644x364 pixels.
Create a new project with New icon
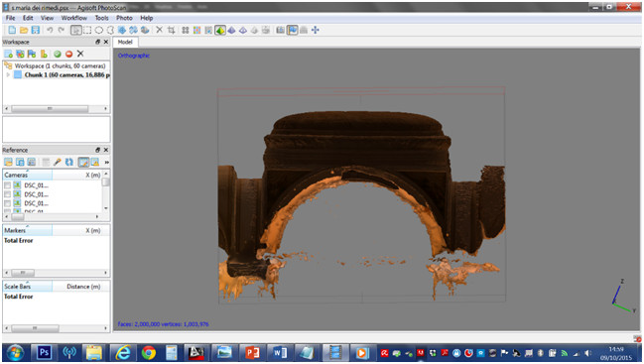12,30
